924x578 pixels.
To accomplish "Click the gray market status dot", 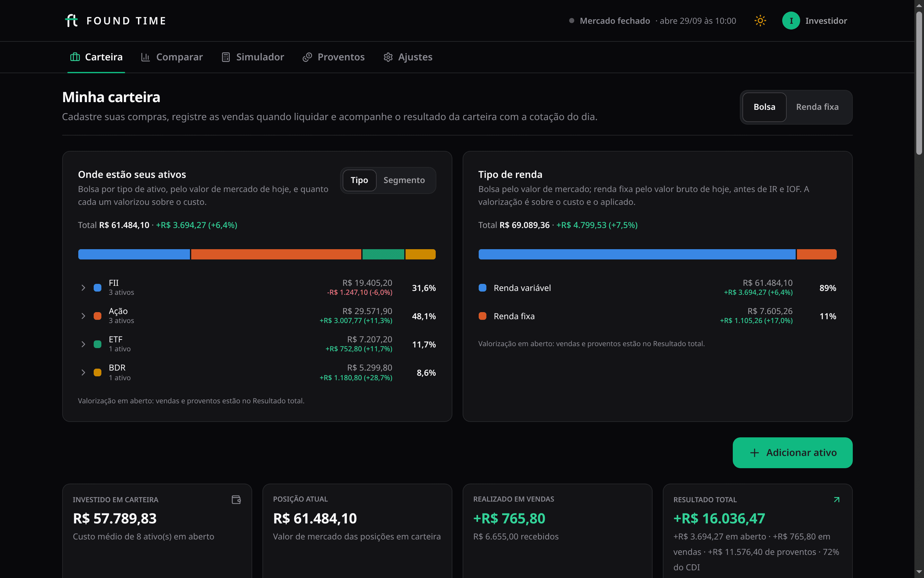I will coord(572,21).
